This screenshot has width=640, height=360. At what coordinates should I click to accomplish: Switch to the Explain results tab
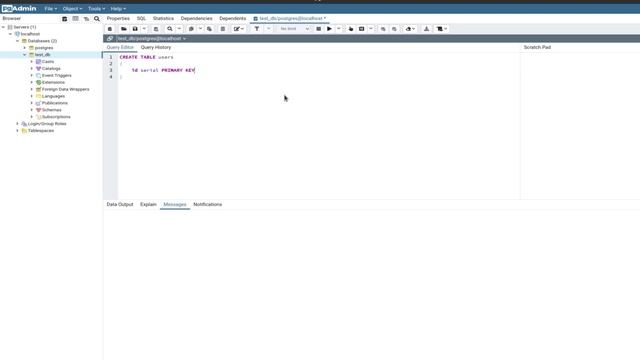(148, 204)
